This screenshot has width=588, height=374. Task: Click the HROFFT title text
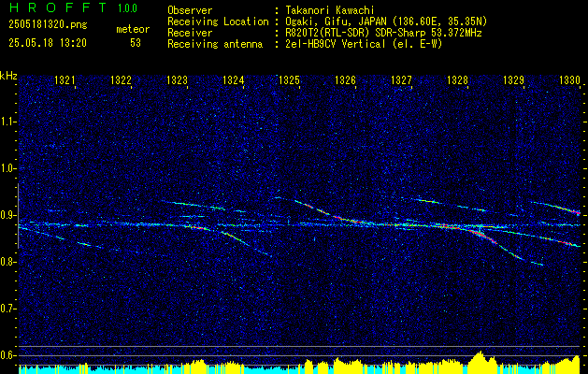pos(57,7)
